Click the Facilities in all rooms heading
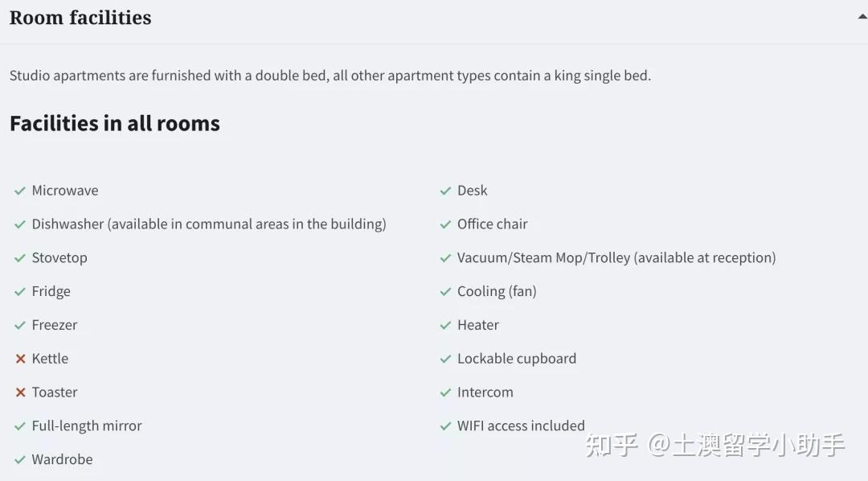This screenshot has width=868, height=481. [115, 124]
